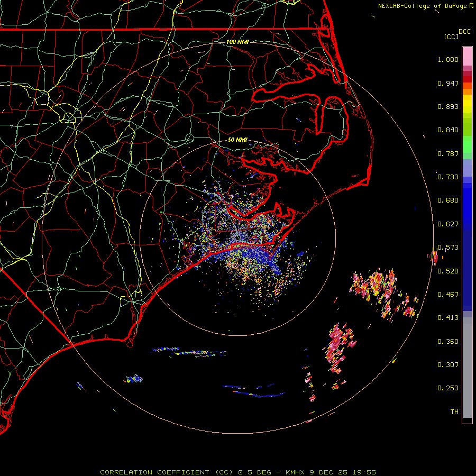The image size is (476, 476).
Task: Click the 0.840 scale value
Action: [448, 130]
